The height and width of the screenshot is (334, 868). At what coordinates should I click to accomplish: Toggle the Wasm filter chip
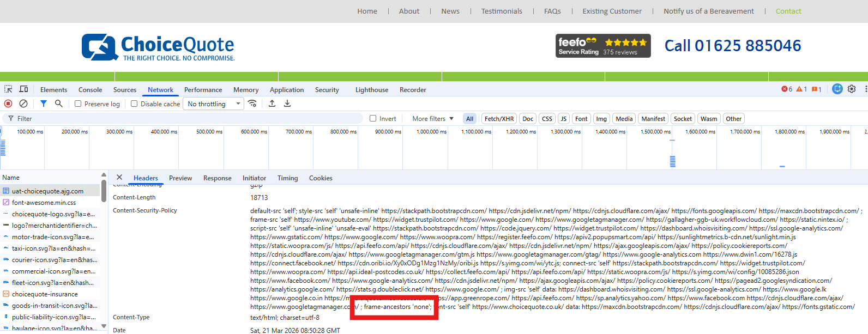pos(709,119)
